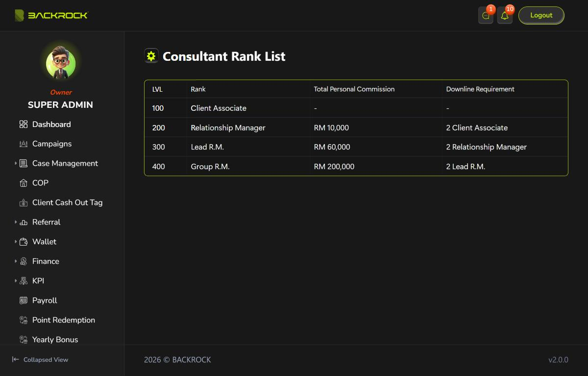Click the v2.0.0 version label
The height and width of the screenshot is (376, 588).
(558, 360)
